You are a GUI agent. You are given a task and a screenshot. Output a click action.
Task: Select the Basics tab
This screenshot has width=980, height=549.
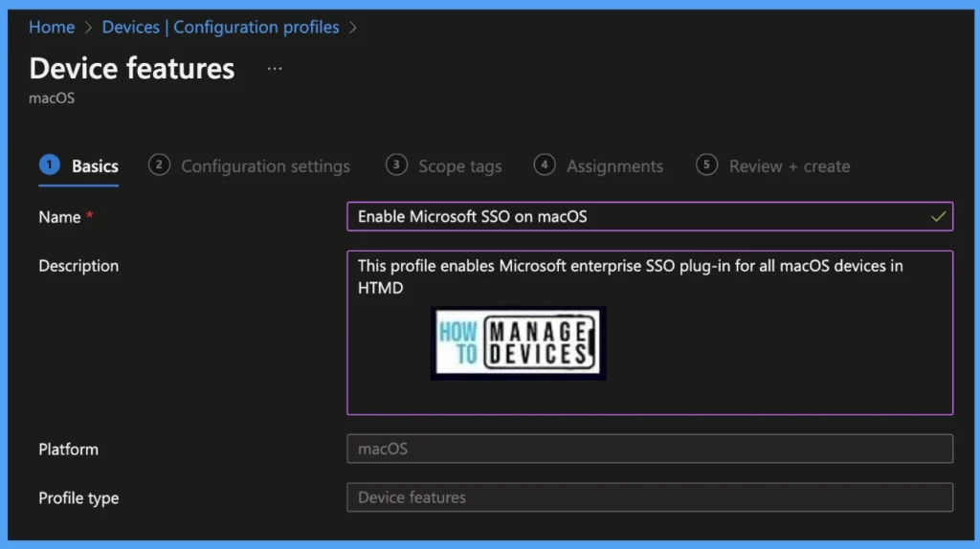[78, 166]
